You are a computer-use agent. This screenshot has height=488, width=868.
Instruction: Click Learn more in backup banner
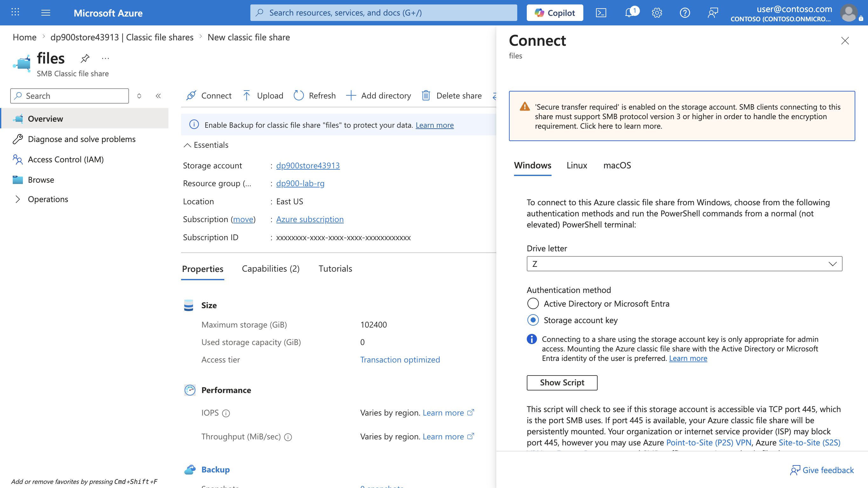434,125
